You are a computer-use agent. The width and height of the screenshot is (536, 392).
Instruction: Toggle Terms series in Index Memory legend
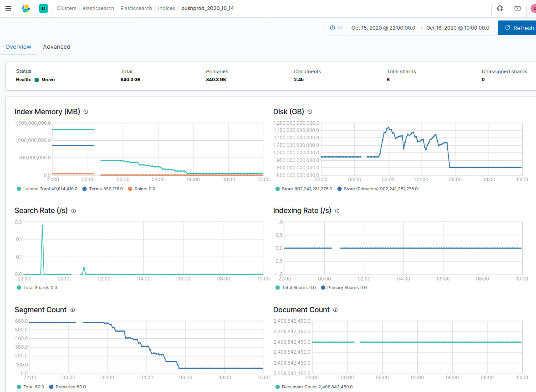pyautogui.click(x=102, y=188)
